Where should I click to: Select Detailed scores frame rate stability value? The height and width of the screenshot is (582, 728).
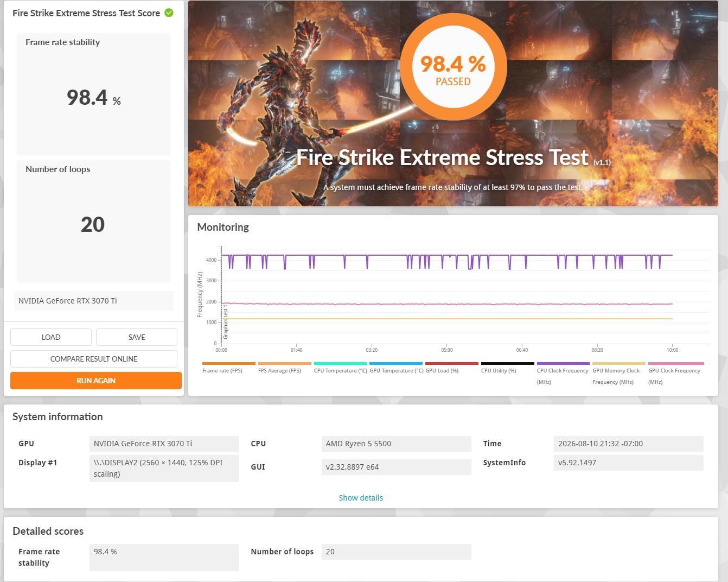click(164, 557)
